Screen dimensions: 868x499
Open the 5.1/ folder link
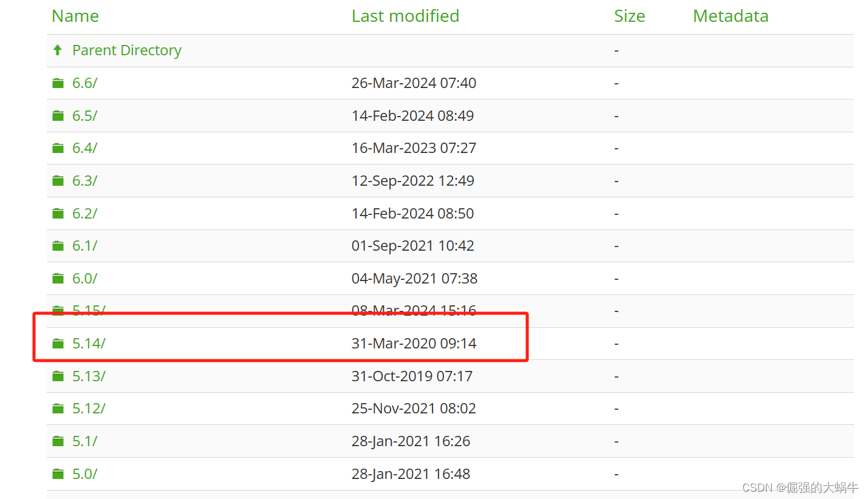click(84, 441)
